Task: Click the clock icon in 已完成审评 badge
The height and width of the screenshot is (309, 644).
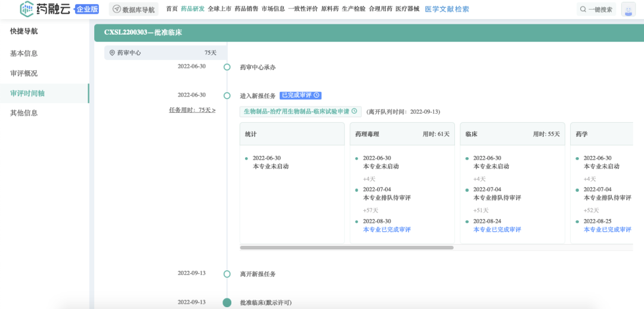Action: pyautogui.click(x=317, y=95)
